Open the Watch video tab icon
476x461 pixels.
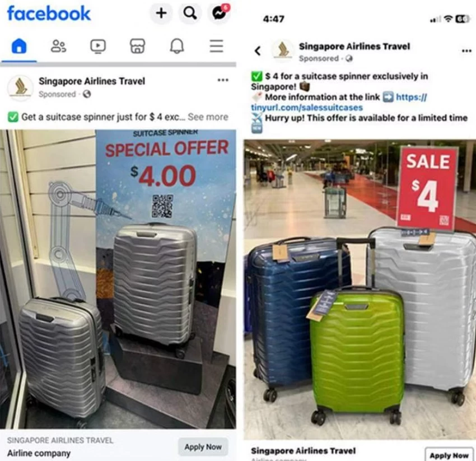pos(98,46)
